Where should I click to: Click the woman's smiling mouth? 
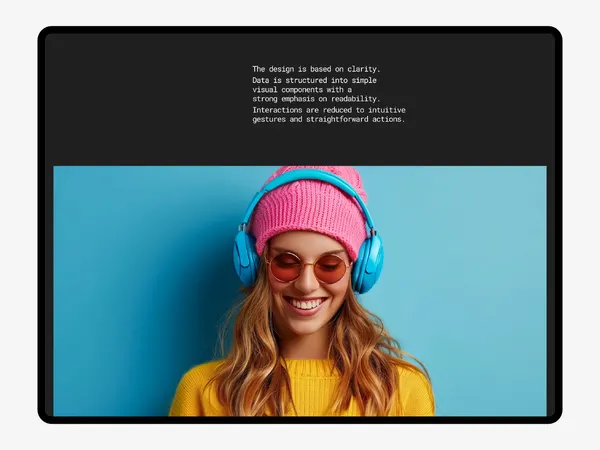click(x=305, y=305)
